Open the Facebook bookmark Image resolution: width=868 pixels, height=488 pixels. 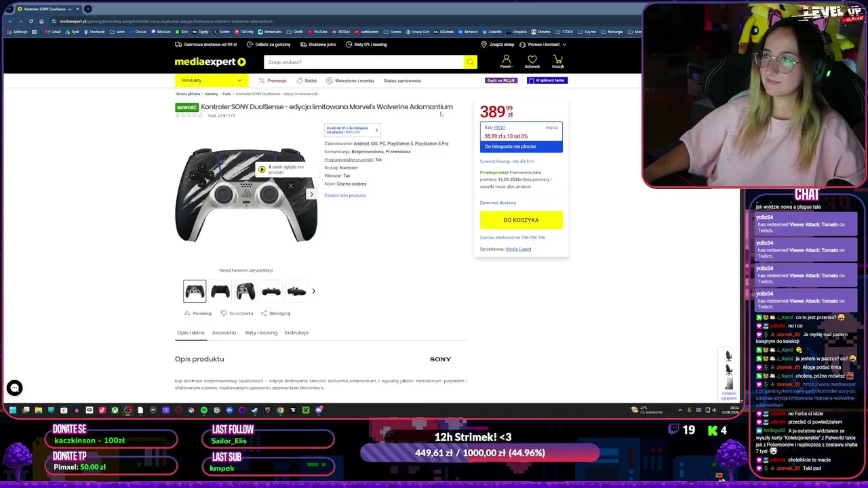click(x=95, y=32)
